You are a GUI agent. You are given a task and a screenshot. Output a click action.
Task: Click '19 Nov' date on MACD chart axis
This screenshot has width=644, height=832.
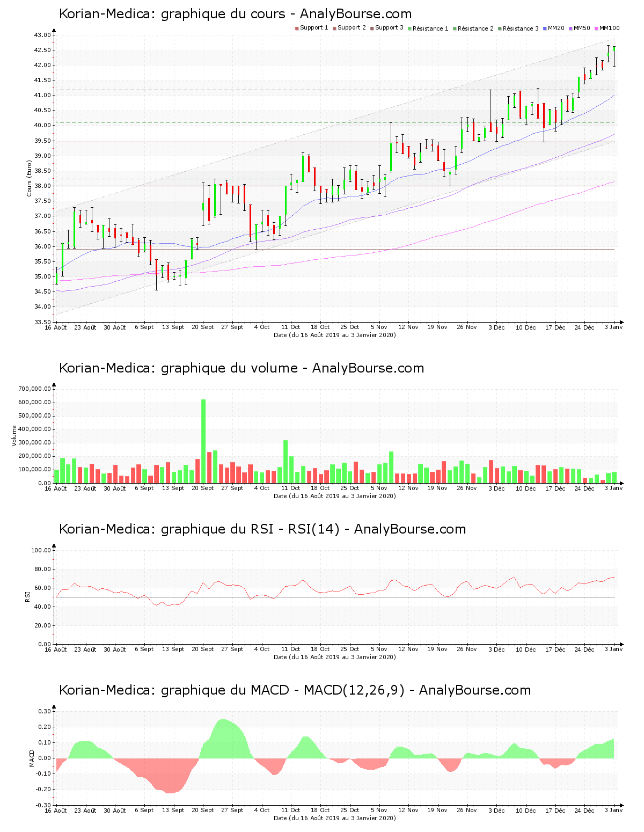pyautogui.click(x=437, y=810)
